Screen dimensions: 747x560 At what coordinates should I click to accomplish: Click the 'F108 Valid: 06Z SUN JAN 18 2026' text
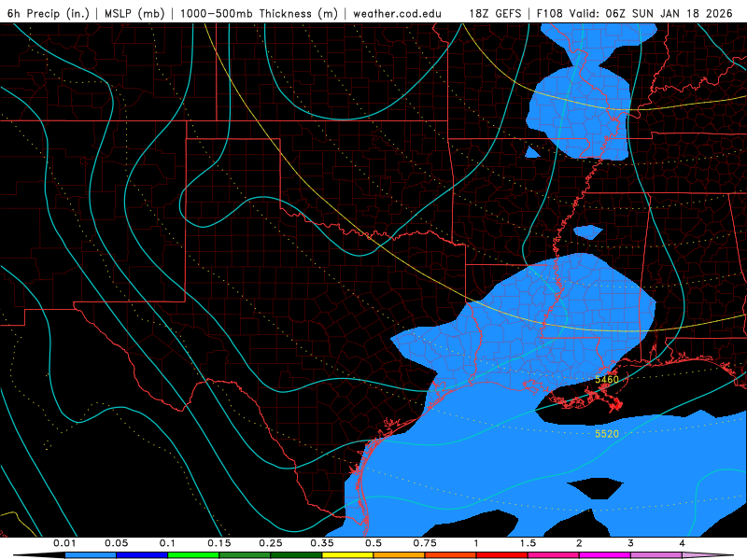click(x=634, y=13)
